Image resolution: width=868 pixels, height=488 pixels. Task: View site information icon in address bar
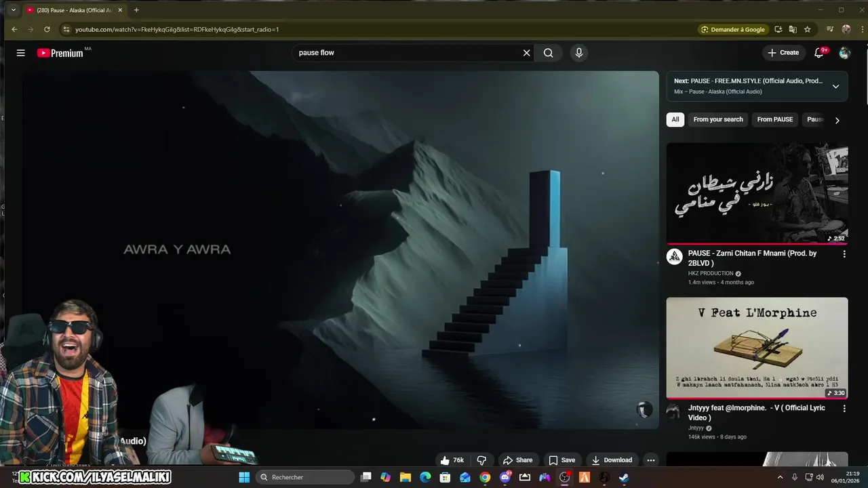click(66, 29)
